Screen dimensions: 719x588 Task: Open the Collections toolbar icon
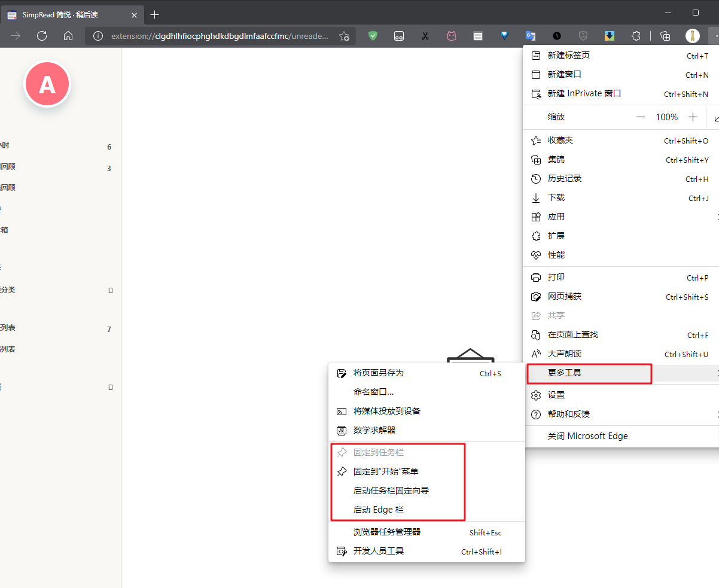click(x=665, y=36)
